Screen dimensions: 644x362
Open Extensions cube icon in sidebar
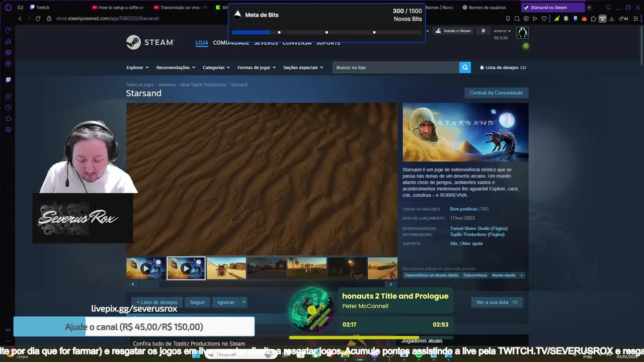click(x=8, y=118)
